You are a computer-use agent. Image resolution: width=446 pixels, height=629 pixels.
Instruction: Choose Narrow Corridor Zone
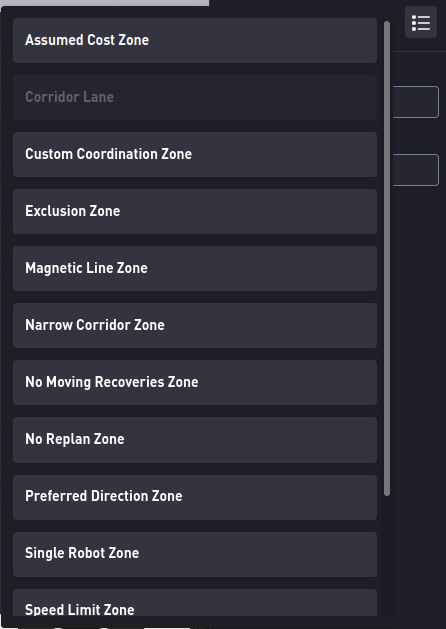[195, 325]
